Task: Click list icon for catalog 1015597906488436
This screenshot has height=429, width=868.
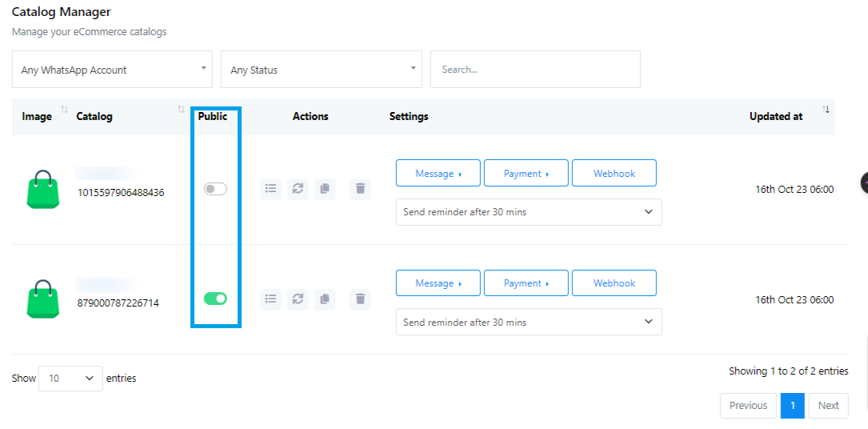Action: pos(270,189)
